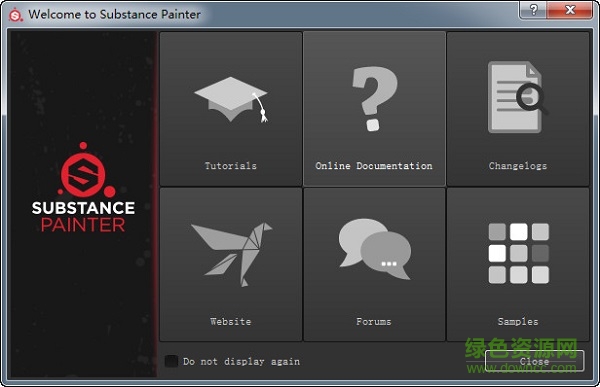The width and height of the screenshot is (600, 387).
Task: Click the Changelogs label text
Action: (x=518, y=166)
